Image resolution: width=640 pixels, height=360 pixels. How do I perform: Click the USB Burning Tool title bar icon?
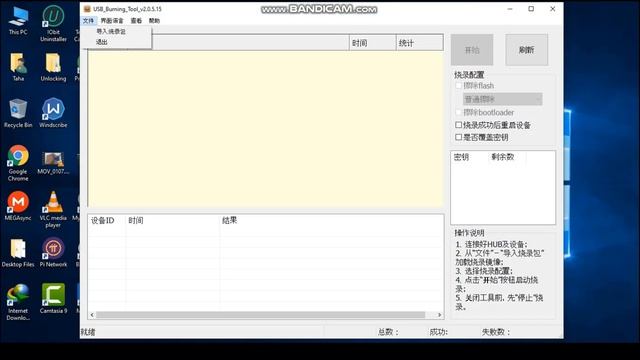click(x=87, y=9)
